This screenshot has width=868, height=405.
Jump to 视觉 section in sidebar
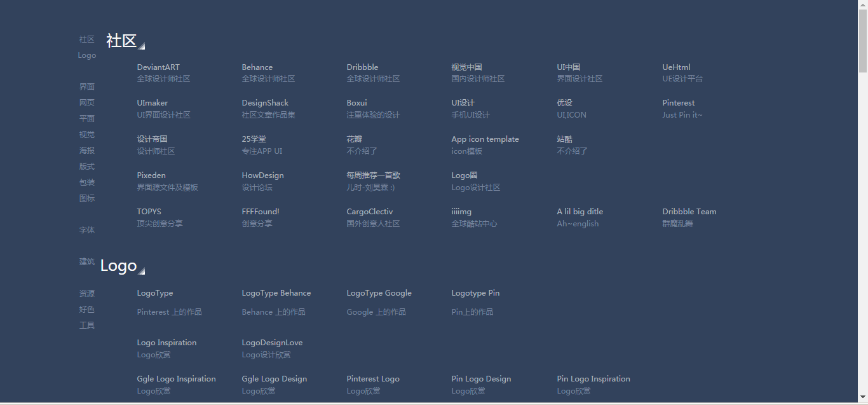[x=87, y=135]
